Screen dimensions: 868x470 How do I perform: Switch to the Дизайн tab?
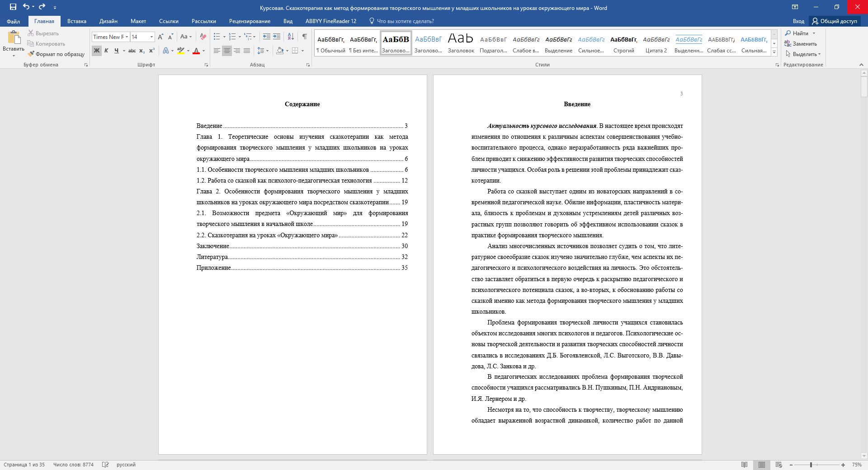coord(108,21)
